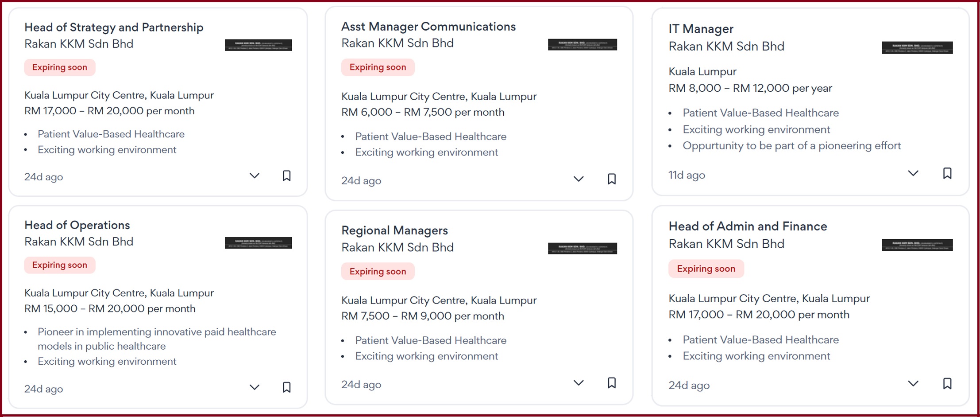Image resolution: width=980 pixels, height=417 pixels.
Task: Expand Regional Managers job details
Action: (x=578, y=383)
